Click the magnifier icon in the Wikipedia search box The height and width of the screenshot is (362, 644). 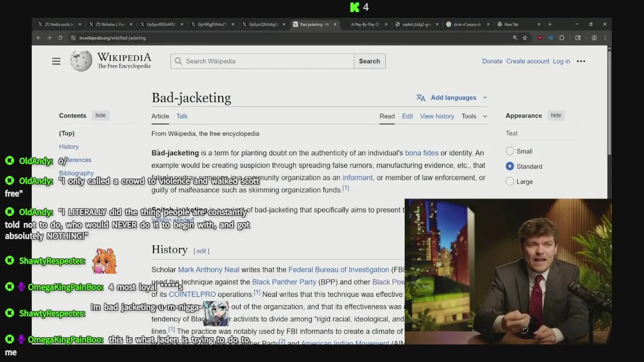[178, 61]
